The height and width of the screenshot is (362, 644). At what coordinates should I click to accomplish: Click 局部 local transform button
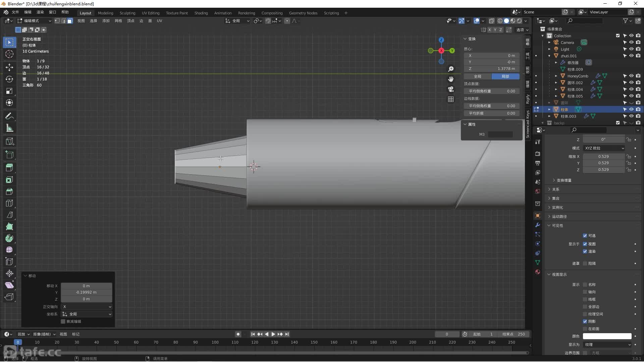505,76
